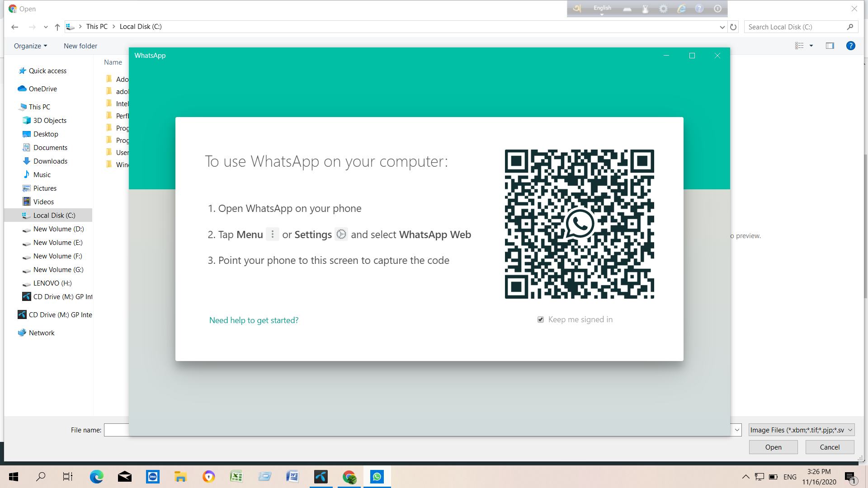This screenshot has height=488, width=868.
Task: Select Downloads in navigation pane
Action: pyautogui.click(x=50, y=161)
